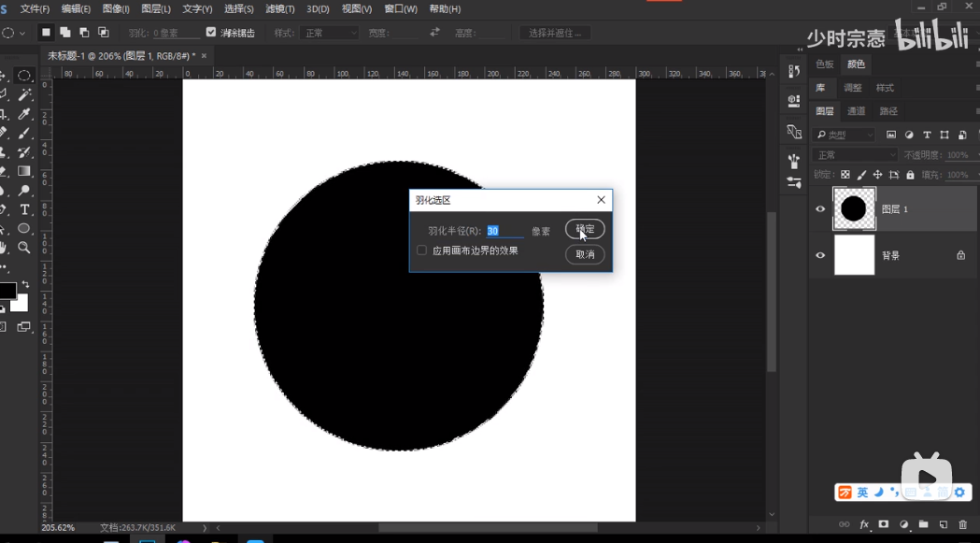Screen dimensions: 980x543
Task: Open the History panel icon
Action: click(794, 71)
